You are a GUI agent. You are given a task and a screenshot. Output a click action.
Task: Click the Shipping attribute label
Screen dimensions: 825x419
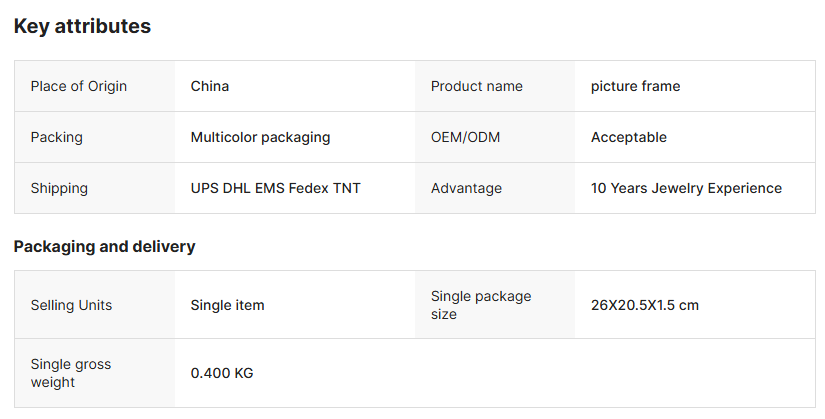point(59,188)
